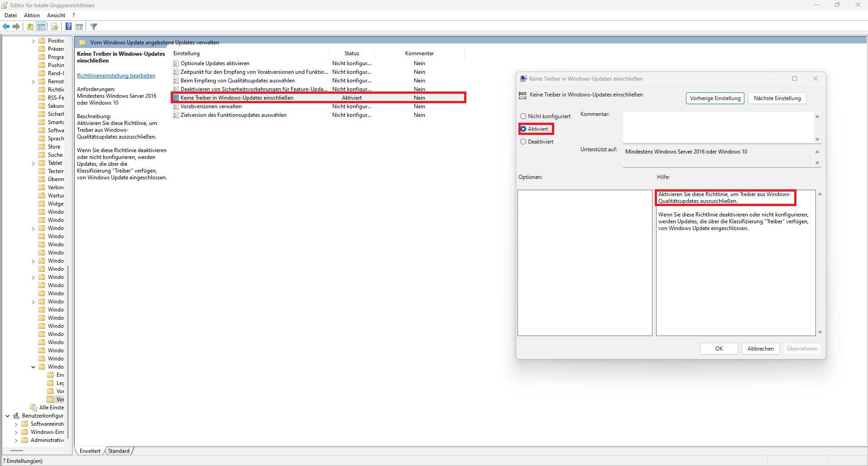Open Help via blue question mark icon
This screenshot has height=466, width=868.
coord(69,27)
